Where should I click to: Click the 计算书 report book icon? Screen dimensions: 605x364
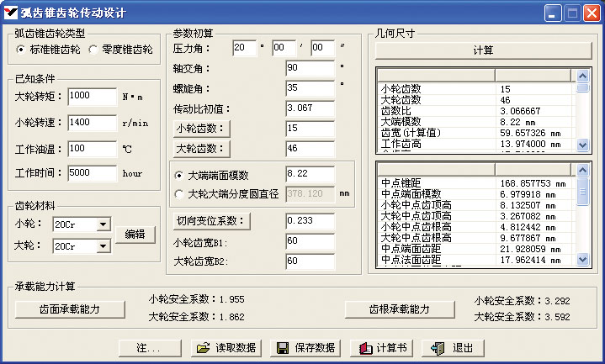coord(364,348)
